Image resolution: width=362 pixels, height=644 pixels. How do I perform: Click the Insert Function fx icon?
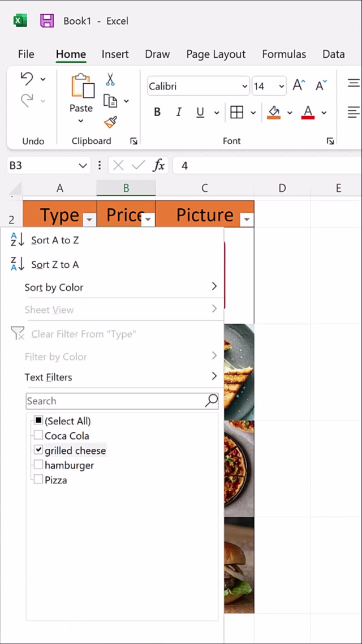(159, 165)
